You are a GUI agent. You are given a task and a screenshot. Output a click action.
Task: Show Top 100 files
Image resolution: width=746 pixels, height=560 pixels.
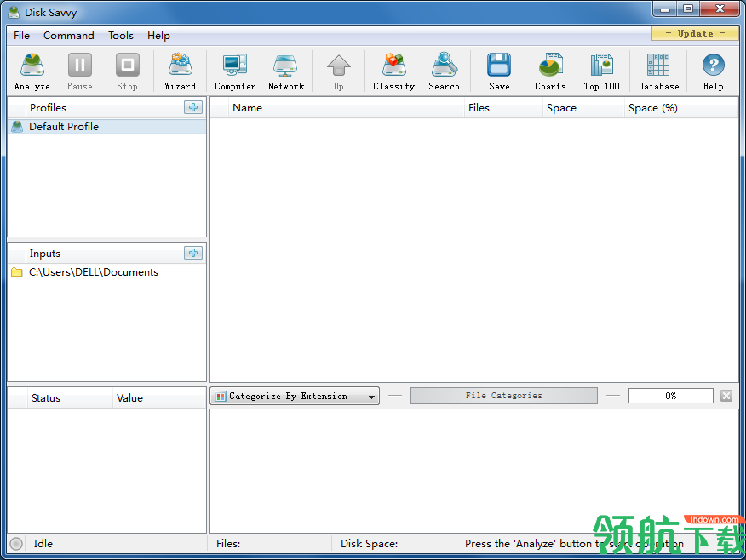[x=602, y=71]
